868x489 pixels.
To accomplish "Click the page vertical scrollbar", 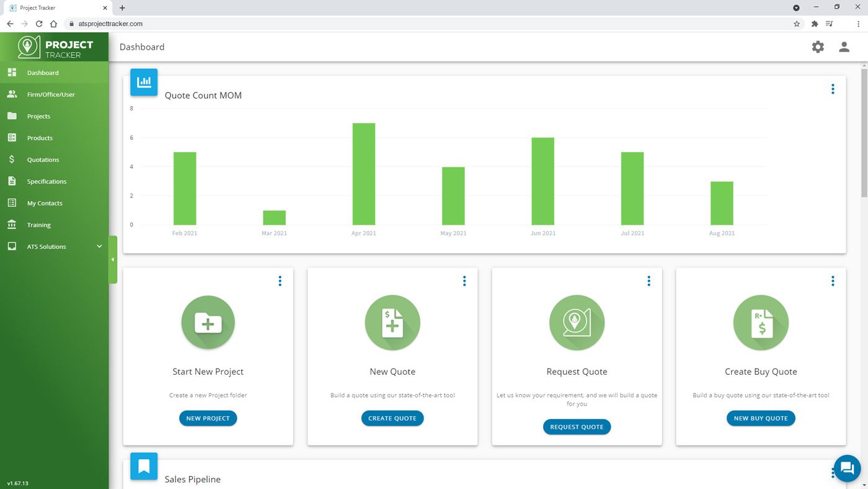I will tap(864, 133).
